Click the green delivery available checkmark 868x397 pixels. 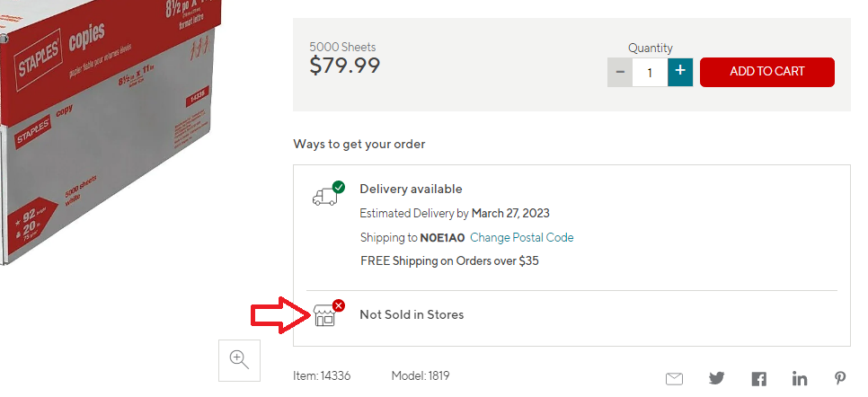click(339, 187)
